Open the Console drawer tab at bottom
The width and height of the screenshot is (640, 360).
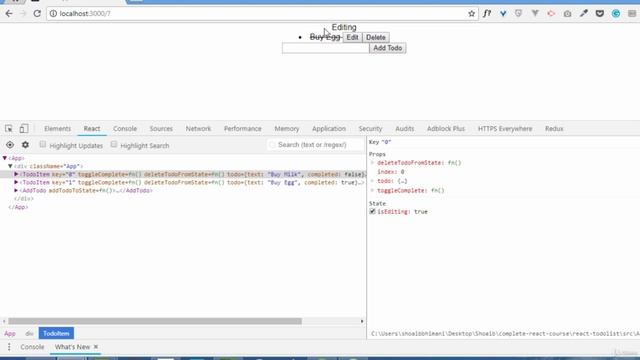click(x=32, y=347)
